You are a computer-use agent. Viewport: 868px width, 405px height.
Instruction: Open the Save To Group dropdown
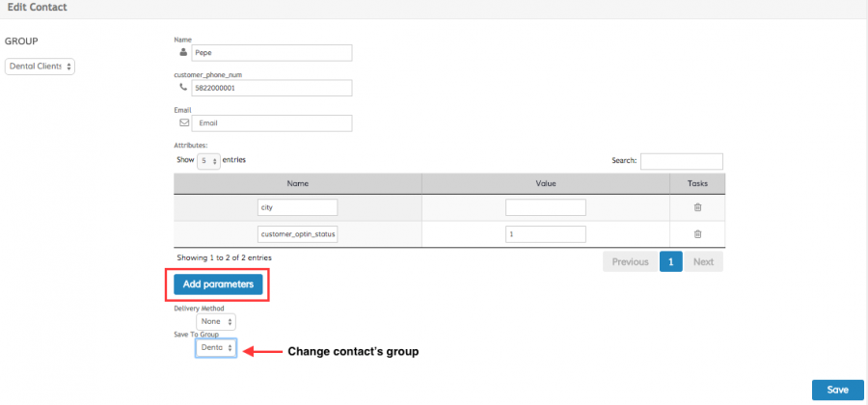pyautogui.click(x=216, y=348)
